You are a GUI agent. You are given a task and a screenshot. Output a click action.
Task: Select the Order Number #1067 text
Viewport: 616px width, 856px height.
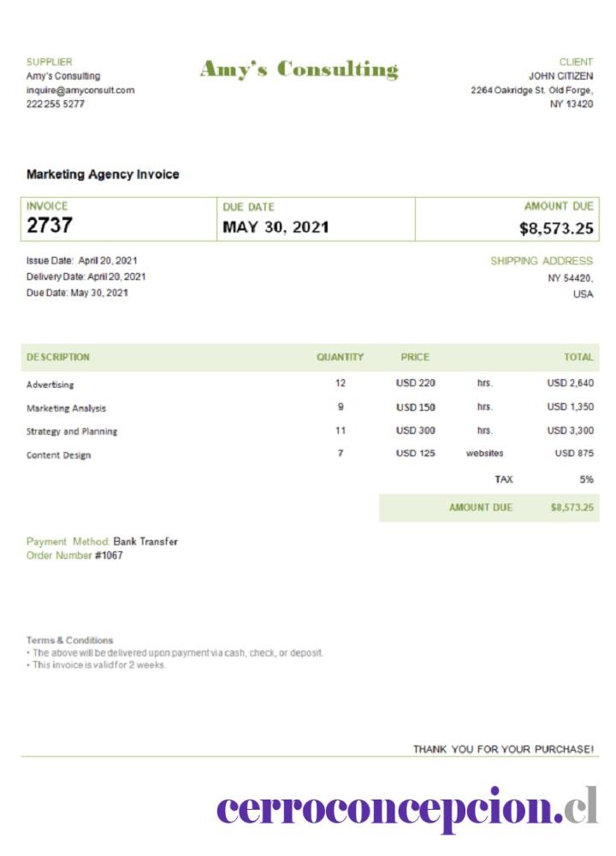(74, 556)
